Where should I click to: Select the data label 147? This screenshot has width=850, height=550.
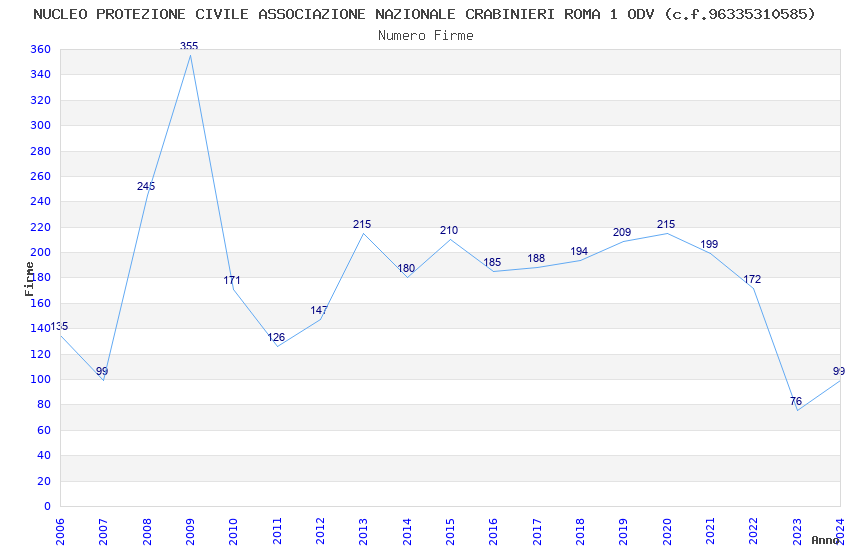click(319, 310)
